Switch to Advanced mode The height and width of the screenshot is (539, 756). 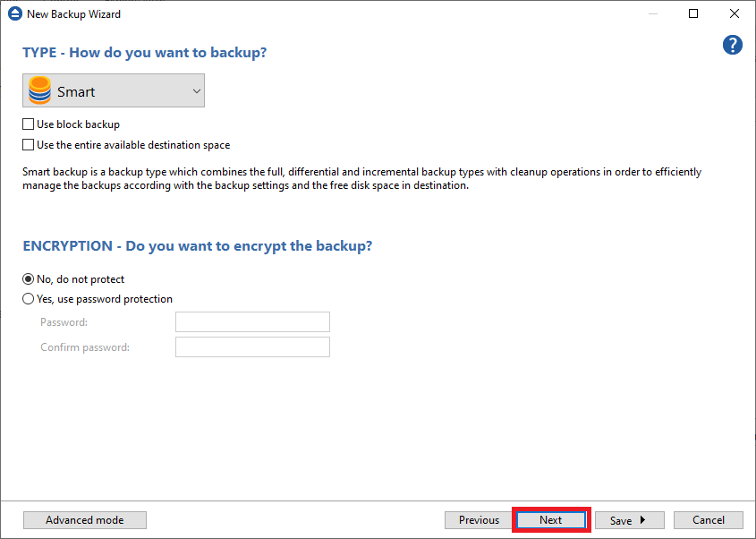coord(84,520)
